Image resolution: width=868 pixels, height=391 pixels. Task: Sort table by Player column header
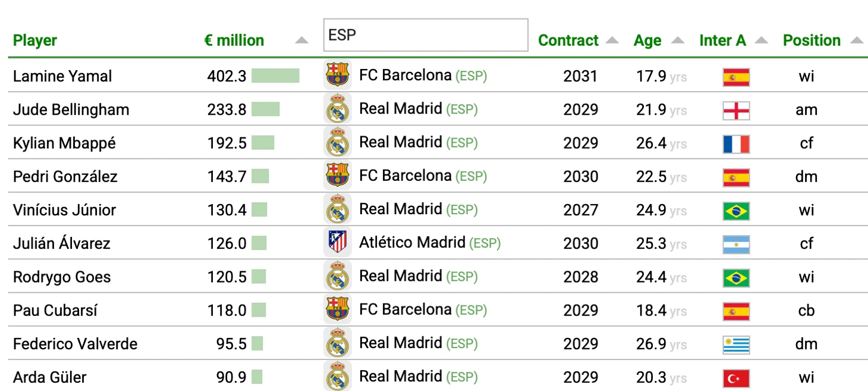[35, 40]
